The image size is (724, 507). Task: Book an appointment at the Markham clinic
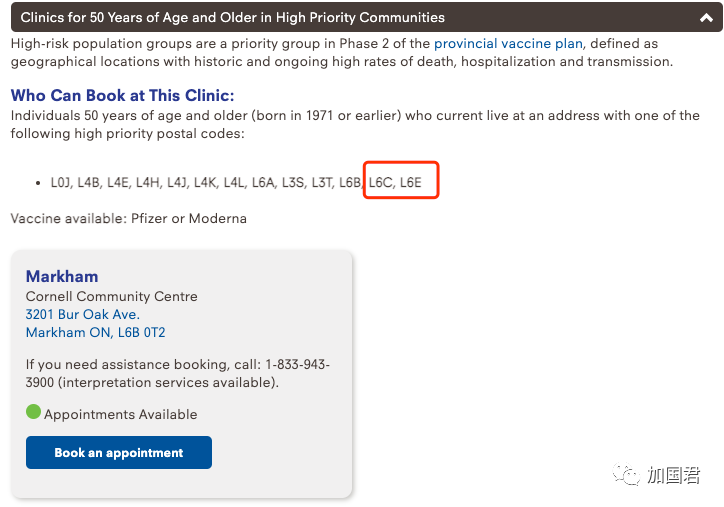click(x=119, y=453)
